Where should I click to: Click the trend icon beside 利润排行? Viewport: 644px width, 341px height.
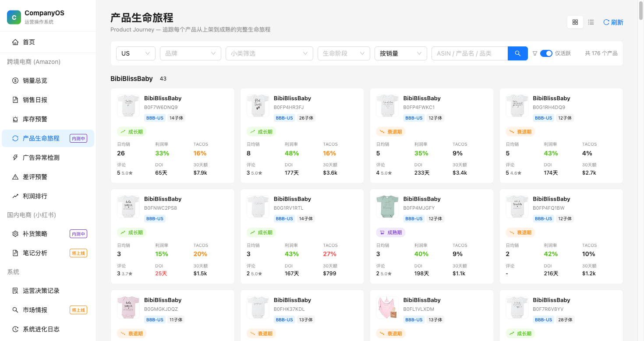pyautogui.click(x=15, y=196)
